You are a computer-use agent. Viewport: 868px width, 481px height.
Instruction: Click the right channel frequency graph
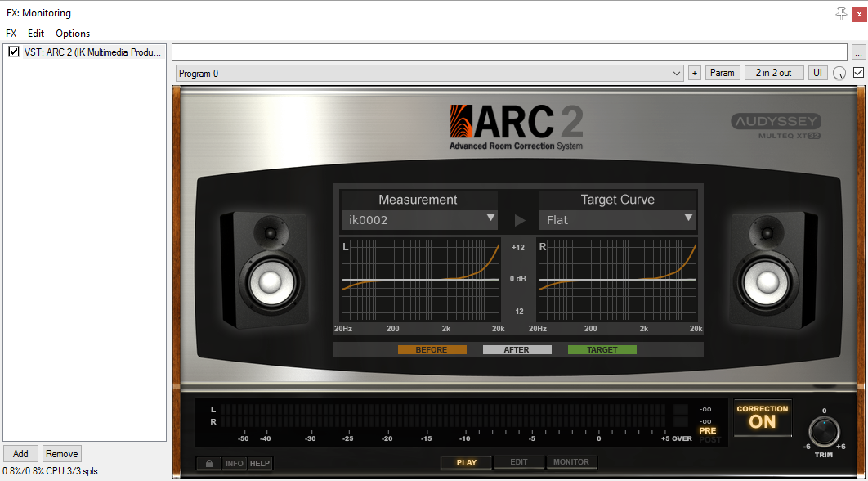tap(617, 280)
